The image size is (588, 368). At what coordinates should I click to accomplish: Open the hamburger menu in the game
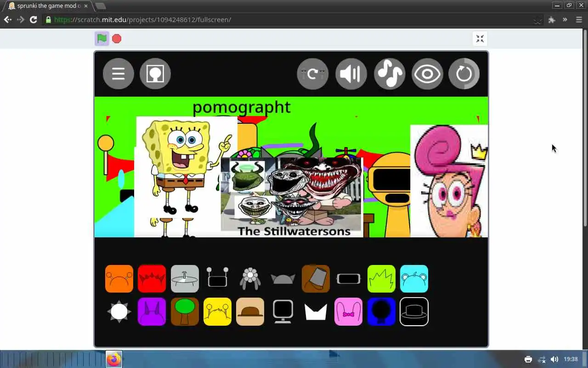point(119,74)
